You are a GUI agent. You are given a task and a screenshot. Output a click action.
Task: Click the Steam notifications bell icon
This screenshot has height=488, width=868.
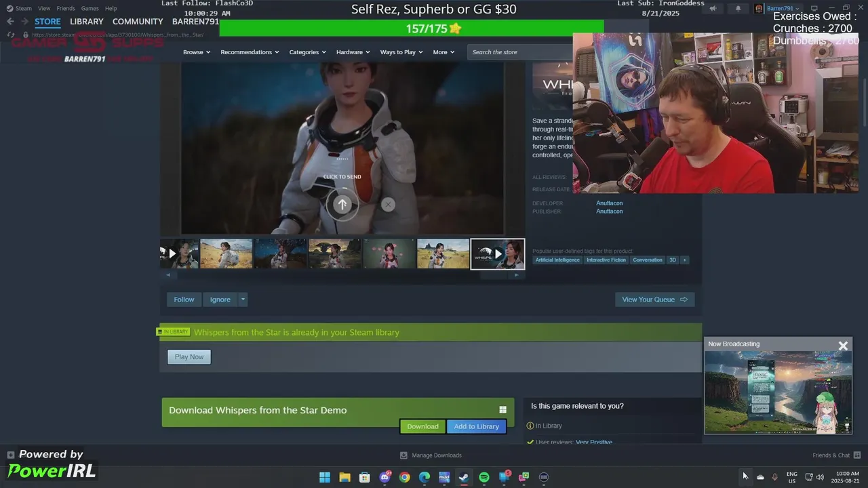[x=738, y=9]
